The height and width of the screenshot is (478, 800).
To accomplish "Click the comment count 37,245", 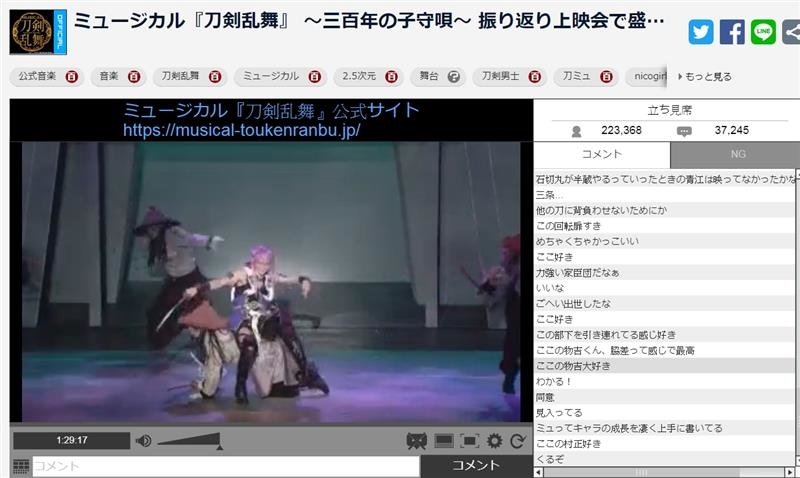I will [732, 131].
